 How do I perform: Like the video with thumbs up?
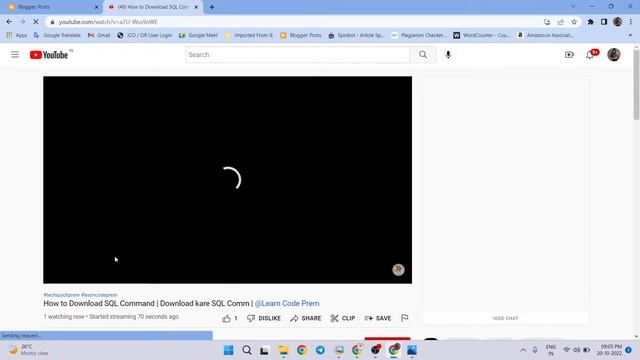[x=230, y=318]
